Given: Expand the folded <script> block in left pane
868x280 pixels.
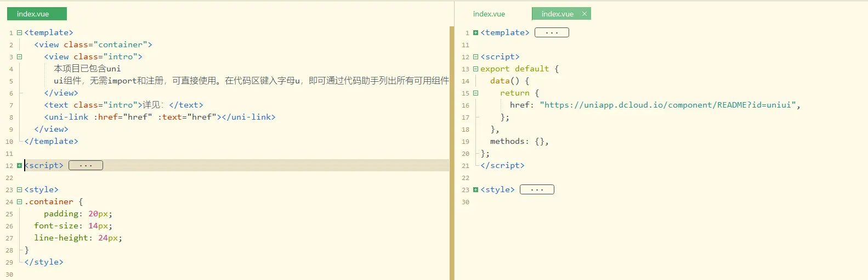Looking at the screenshot, I should (20, 165).
